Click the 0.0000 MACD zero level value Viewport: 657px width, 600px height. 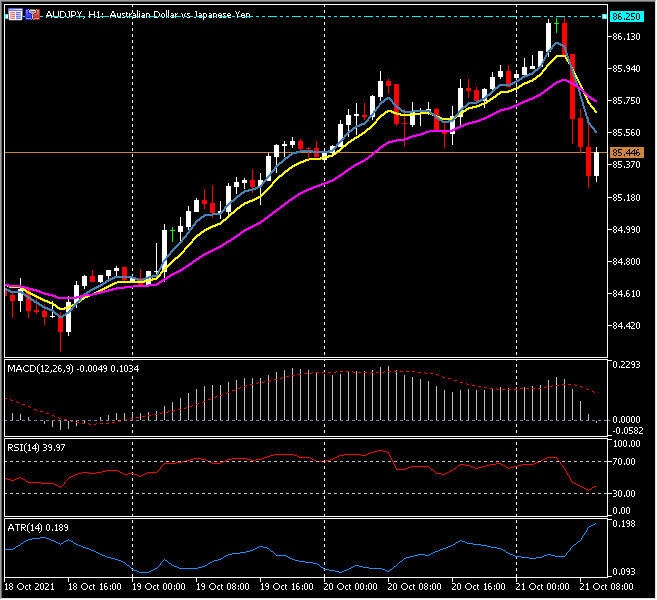click(x=626, y=420)
